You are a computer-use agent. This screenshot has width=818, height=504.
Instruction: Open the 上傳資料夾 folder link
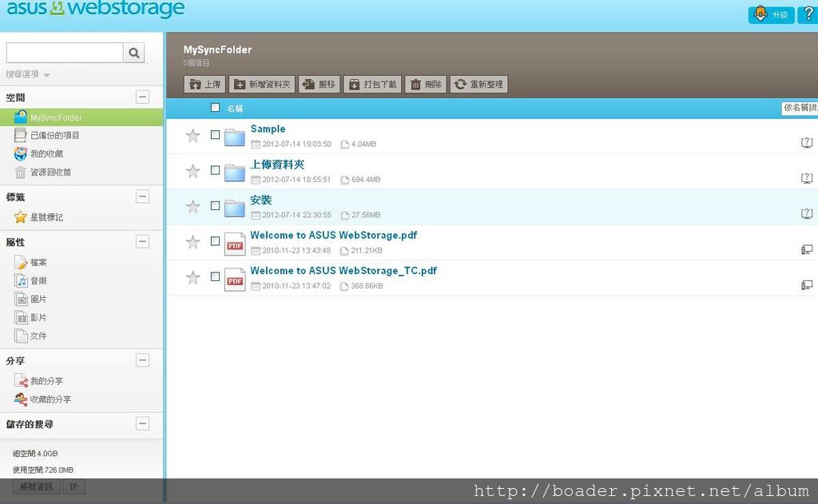277,165
